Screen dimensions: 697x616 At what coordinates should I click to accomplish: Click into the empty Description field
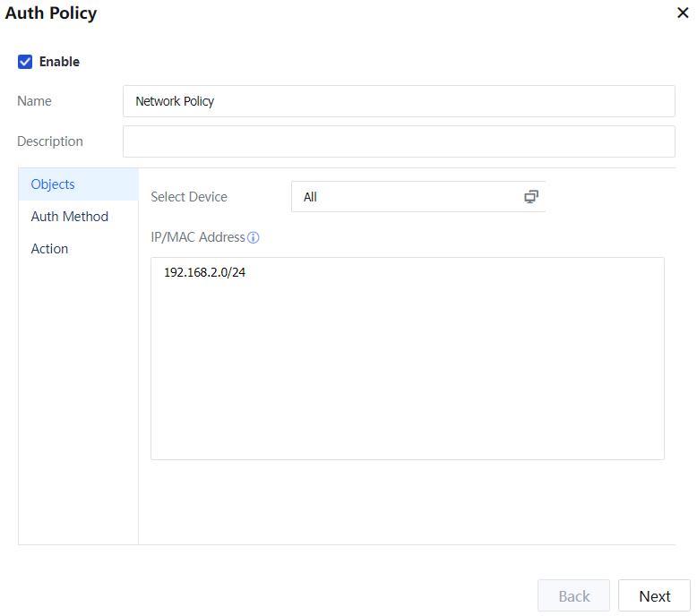(399, 141)
